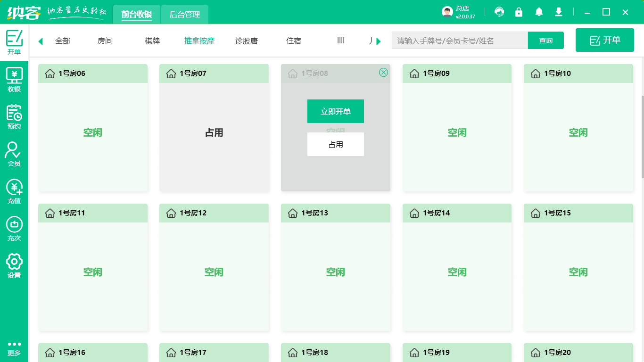Click the lock screen icon

(x=519, y=12)
